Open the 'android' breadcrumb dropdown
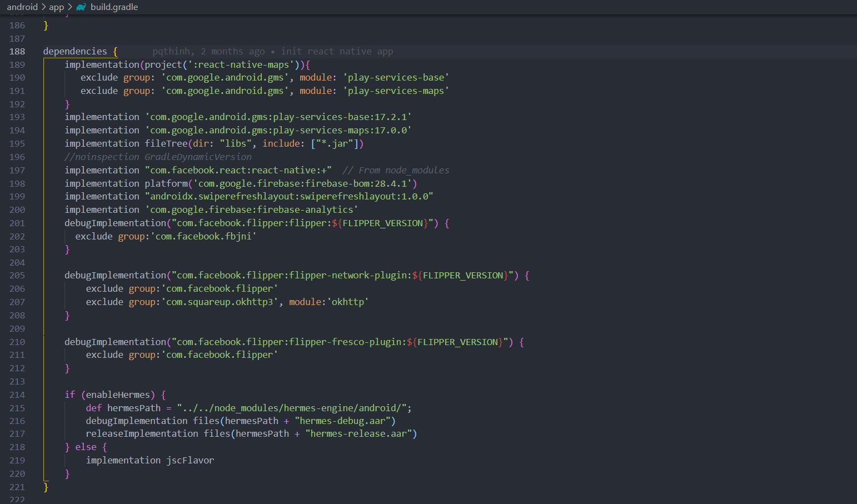The width and height of the screenshot is (857, 504). click(22, 7)
